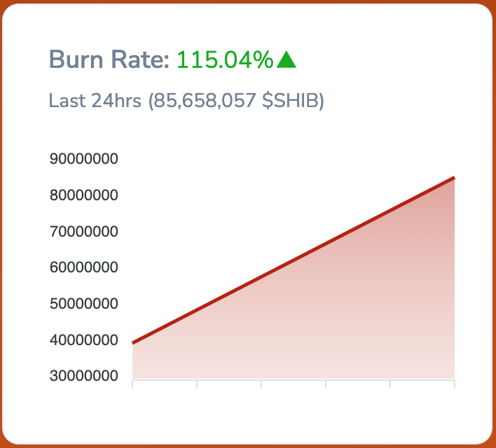The height and width of the screenshot is (448, 496).
Task: Click the 60000000 y-axis label
Action: [84, 267]
